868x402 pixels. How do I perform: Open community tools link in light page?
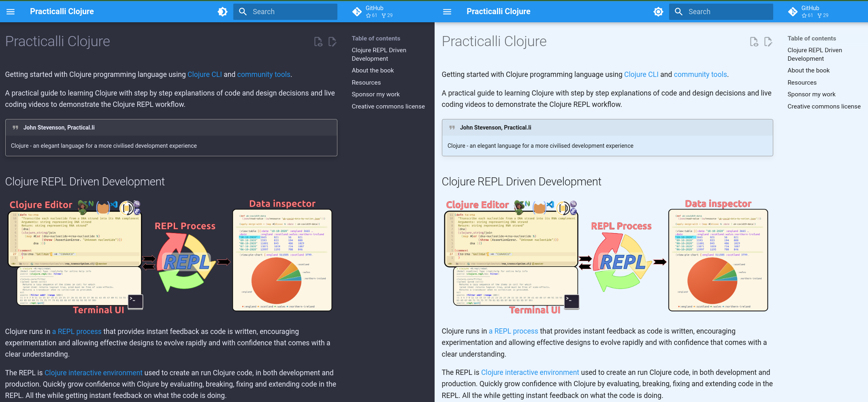[700, 74]
